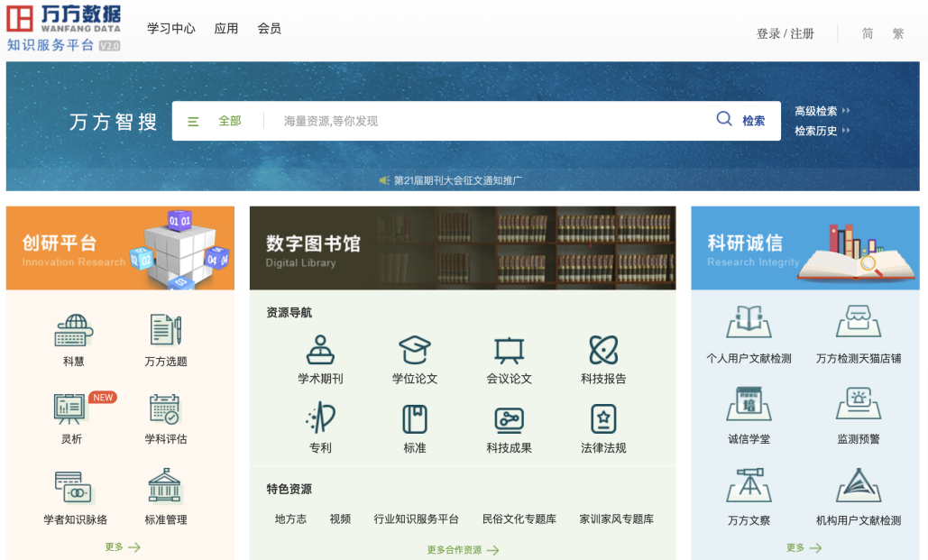Click the announcement speaker icon
This screenshot has width=928, height=560.
pos(384,180)
